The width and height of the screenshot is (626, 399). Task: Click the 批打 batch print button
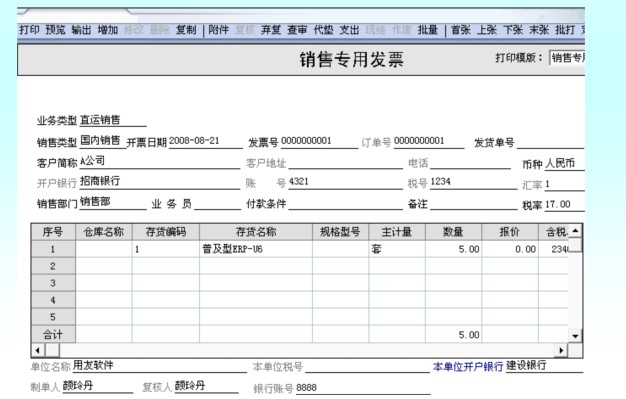[565, 30]
